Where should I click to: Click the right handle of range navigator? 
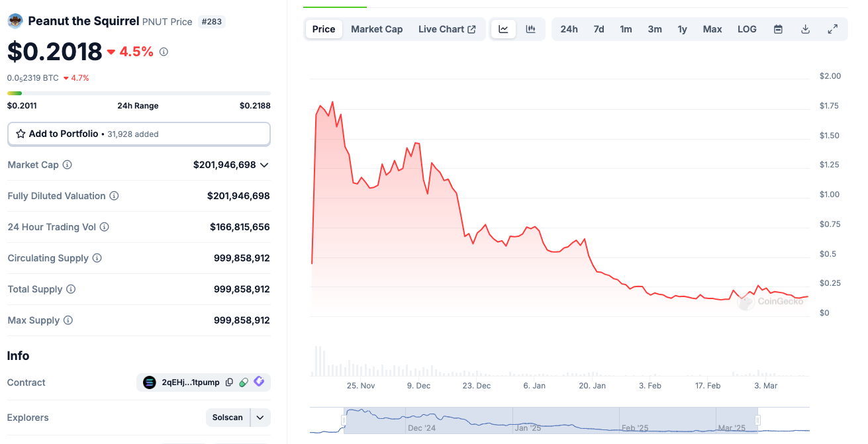click(757, 420)
